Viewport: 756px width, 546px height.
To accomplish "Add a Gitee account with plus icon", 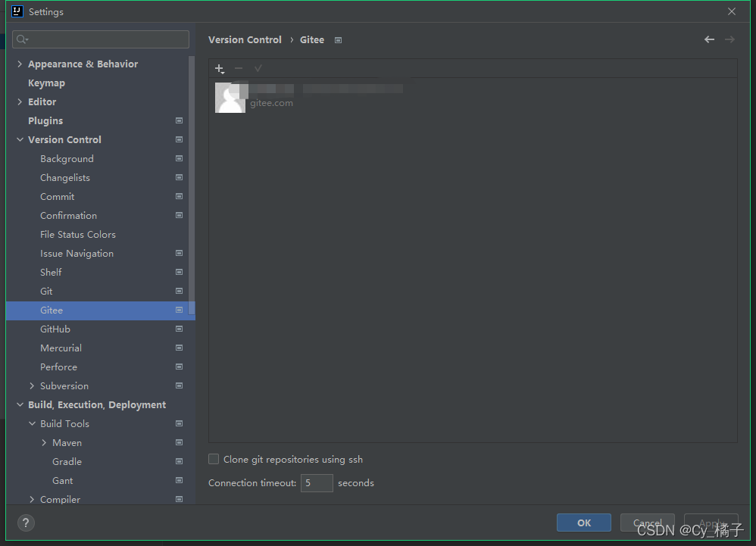I will tap(220, 69).
